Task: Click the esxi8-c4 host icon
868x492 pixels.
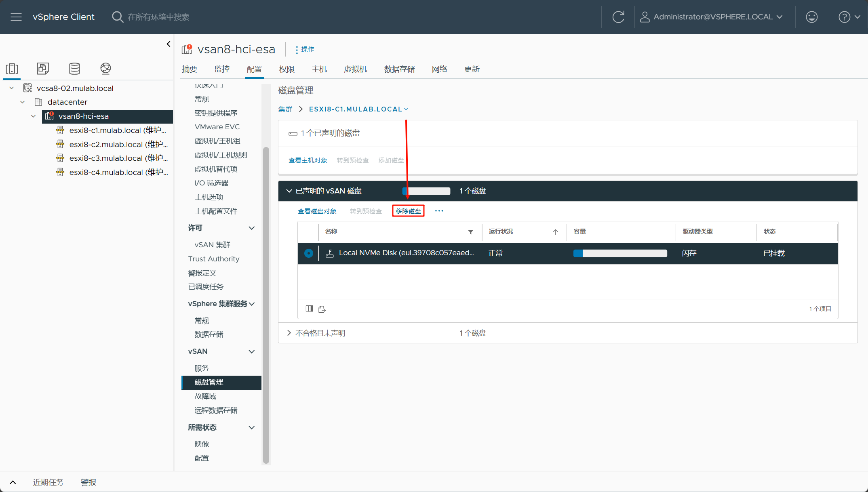Action: pos(60,172)
